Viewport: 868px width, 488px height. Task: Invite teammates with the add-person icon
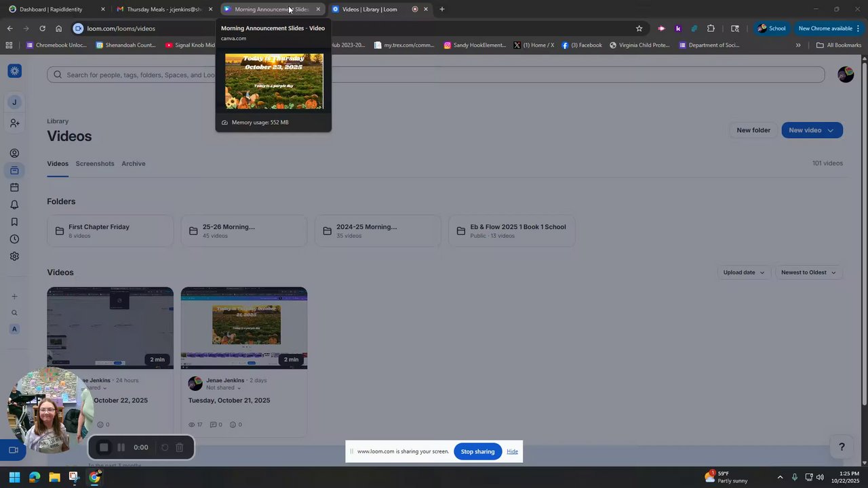point(14,123)
